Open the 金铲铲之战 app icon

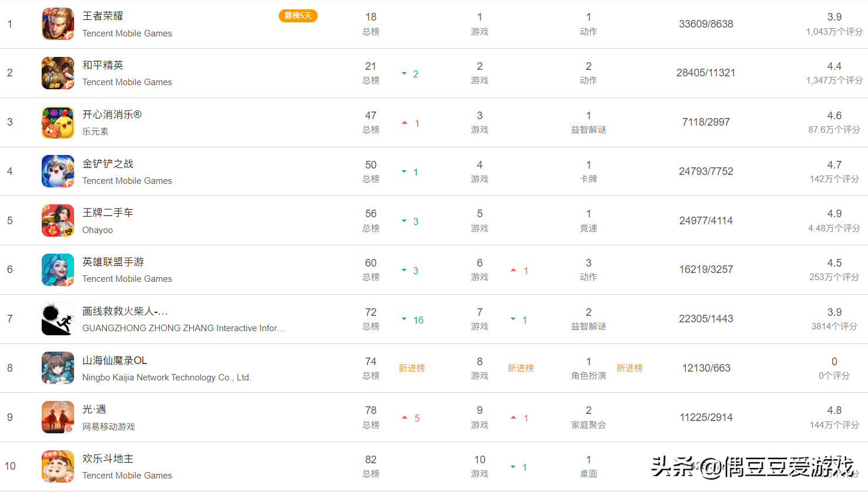point(58,171)
